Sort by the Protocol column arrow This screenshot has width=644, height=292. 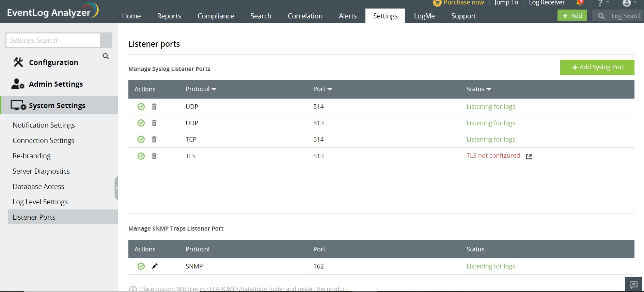point(214,89)
